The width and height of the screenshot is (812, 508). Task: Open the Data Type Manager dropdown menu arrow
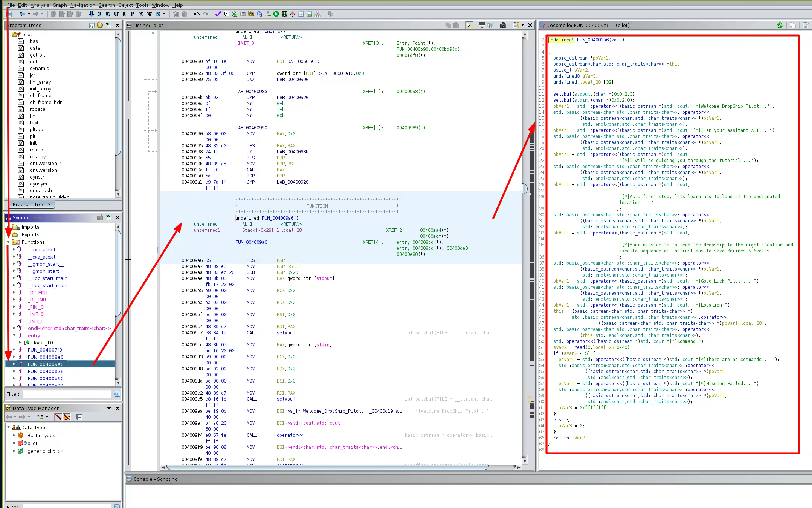pyautogui.click(x=109, y=408)
